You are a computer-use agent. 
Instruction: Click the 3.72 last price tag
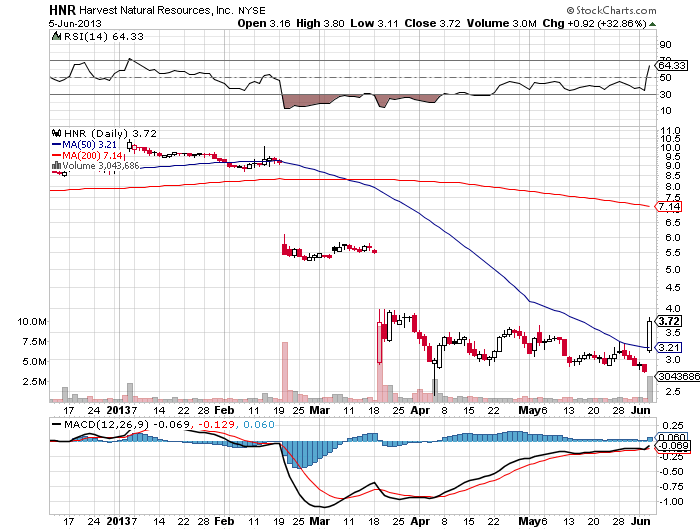(x=669, y=321)
